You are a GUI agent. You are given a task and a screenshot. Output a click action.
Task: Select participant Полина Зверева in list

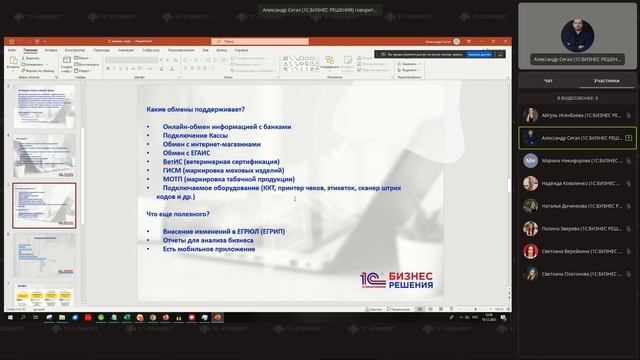[577, 229]
